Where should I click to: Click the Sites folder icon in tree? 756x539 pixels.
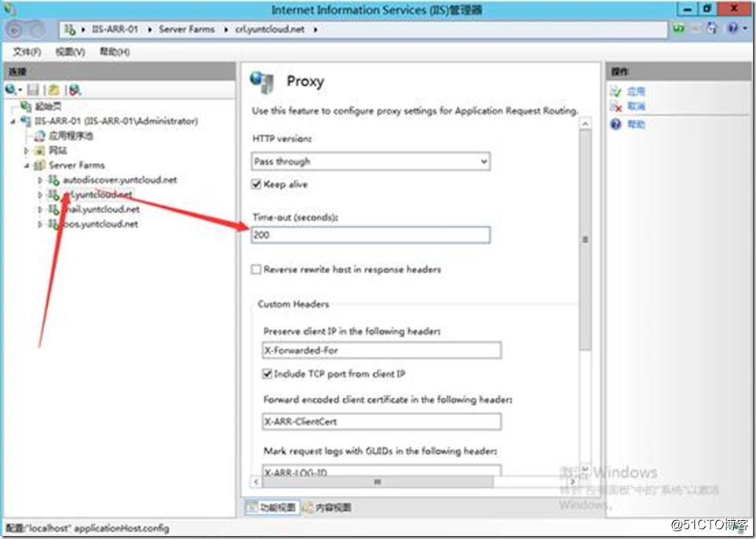(41, 151)
